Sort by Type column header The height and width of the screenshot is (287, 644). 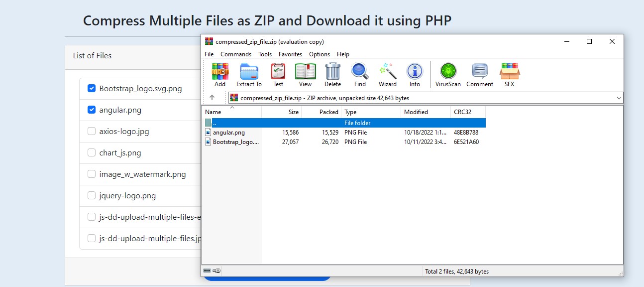[371, 112]
